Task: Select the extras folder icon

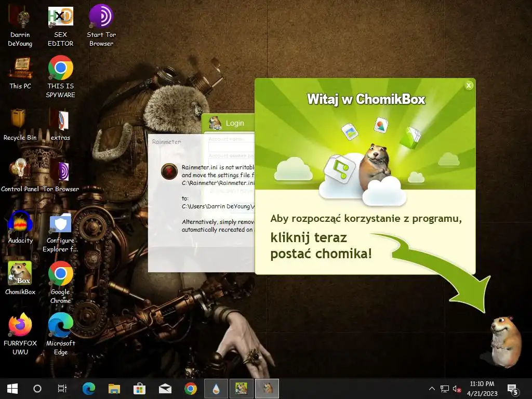Action: click(60, 125)
